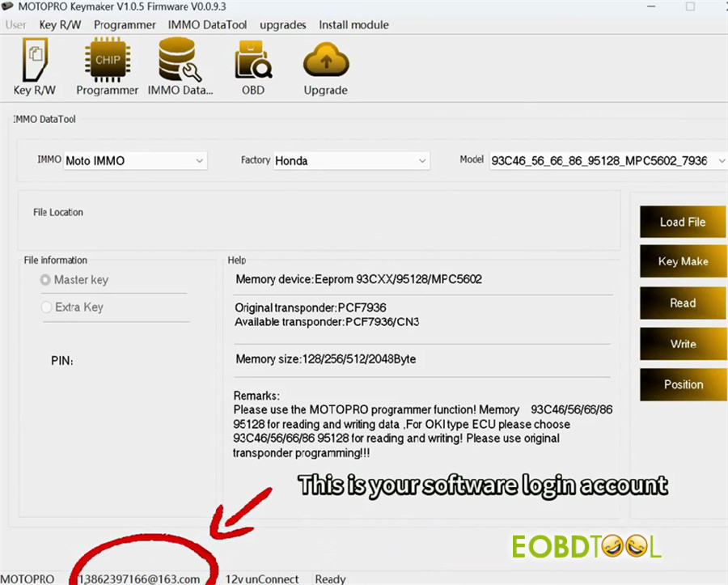Click the Memory size:128/256/512/2048Byte line
728x585 pixels.
[326, 359]
